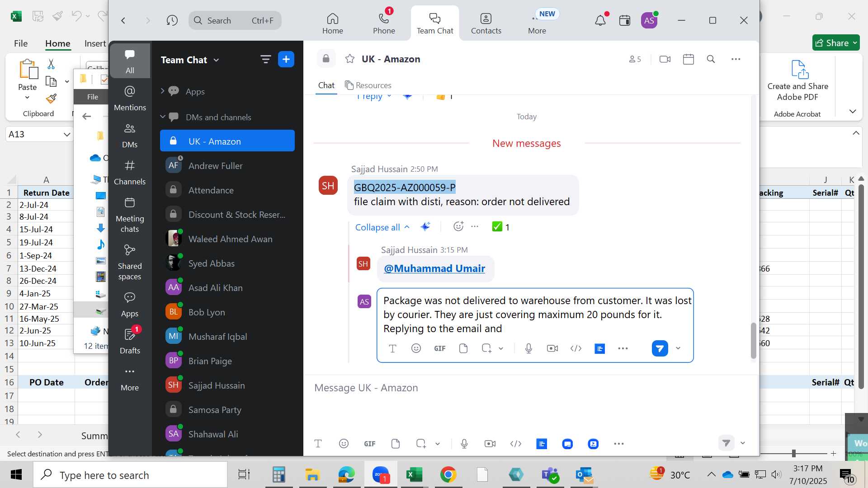Toggle the green checkmark reaction

(501, 227)
